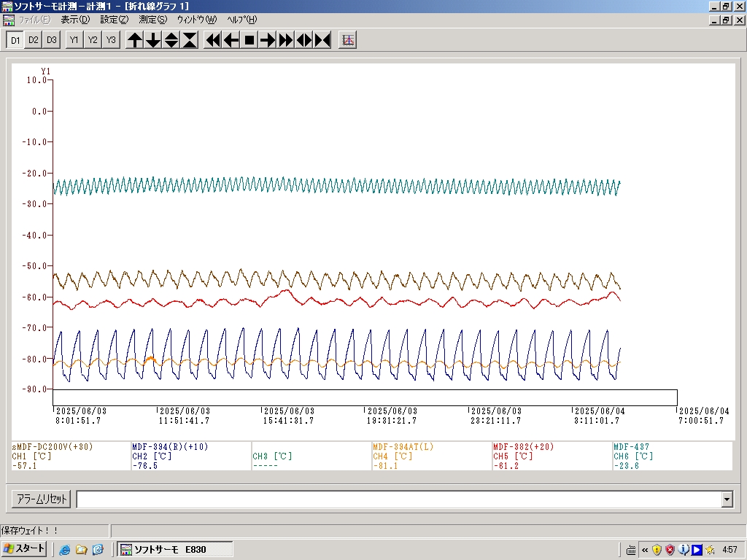The width and height of the screenshot is (747, 560).
Task: Jump fast forward with double right arrow
Action: [x=285, y=40]
